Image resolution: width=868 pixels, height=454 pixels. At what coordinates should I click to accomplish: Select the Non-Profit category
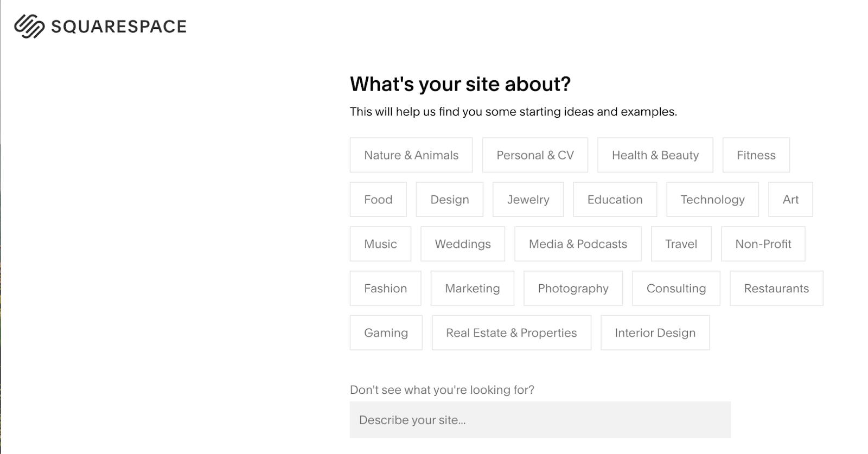click(763, 244)
